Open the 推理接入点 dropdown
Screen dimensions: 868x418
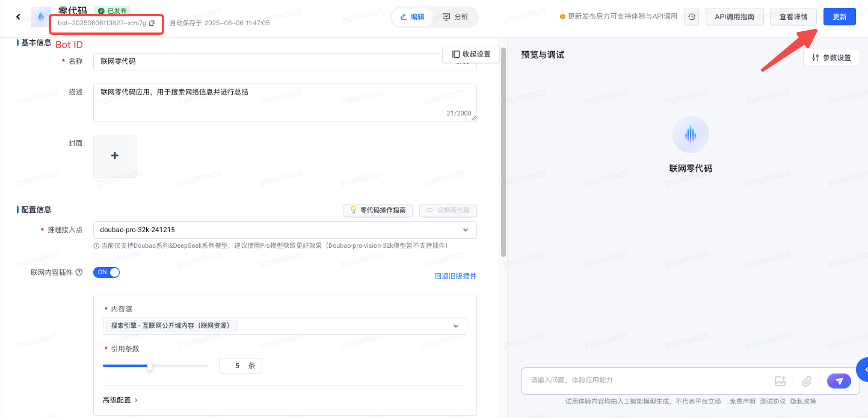point(285,230)
